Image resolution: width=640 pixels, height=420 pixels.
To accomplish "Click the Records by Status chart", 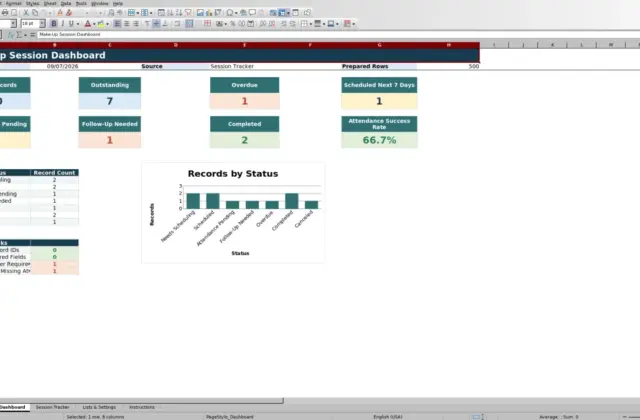I will (x=233, y=212).
